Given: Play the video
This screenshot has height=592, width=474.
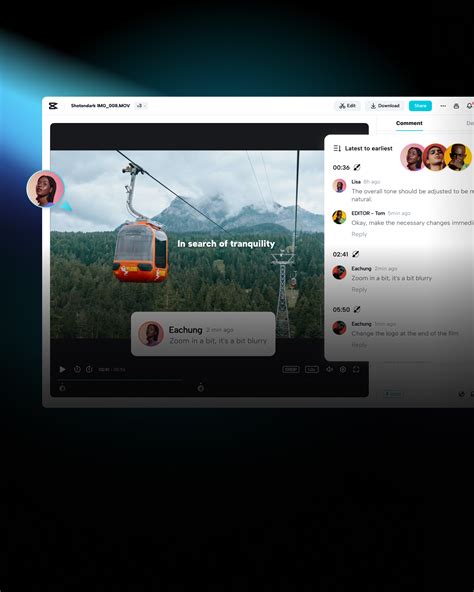Looking at the screenshot, I should [x=63, y=369].
